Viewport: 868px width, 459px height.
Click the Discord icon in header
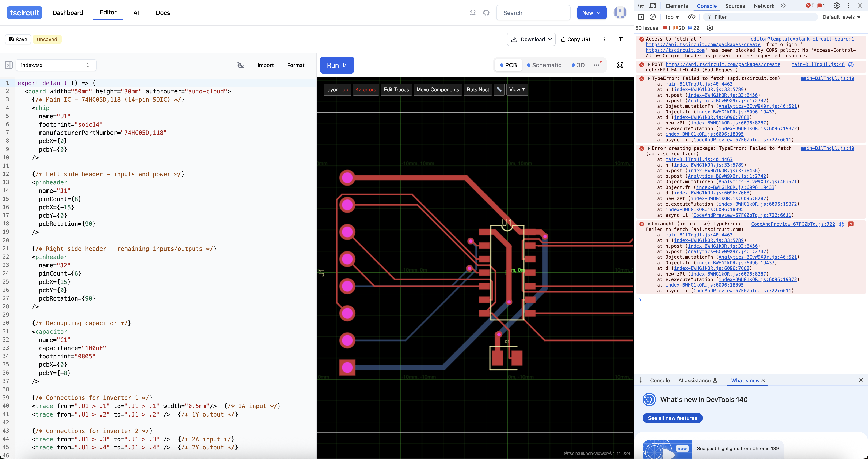[x=473, y=13]
